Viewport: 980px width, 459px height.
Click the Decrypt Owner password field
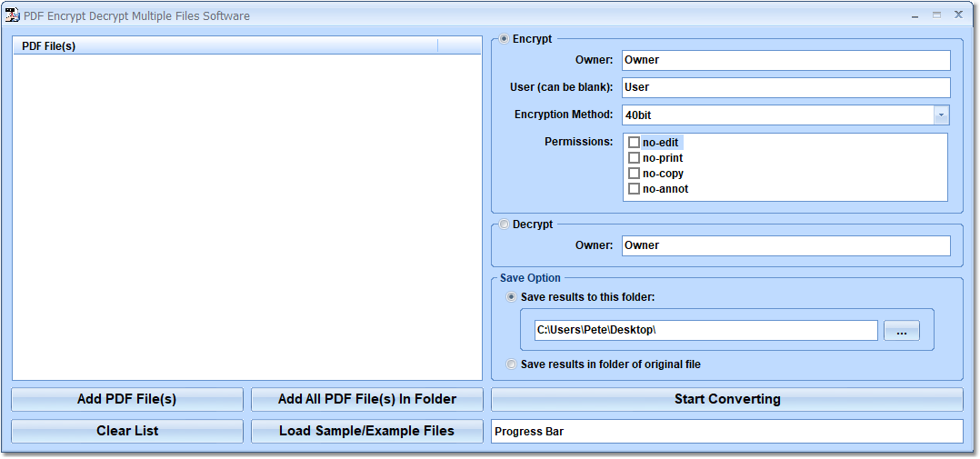click(x=785, y=245)
